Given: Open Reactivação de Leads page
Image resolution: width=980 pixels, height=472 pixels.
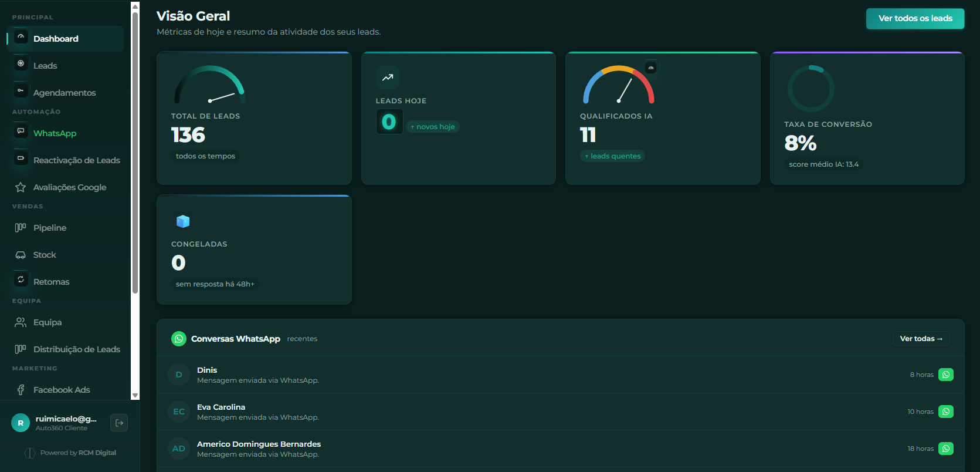Looking at the screenshot, I should pos(65,160).
